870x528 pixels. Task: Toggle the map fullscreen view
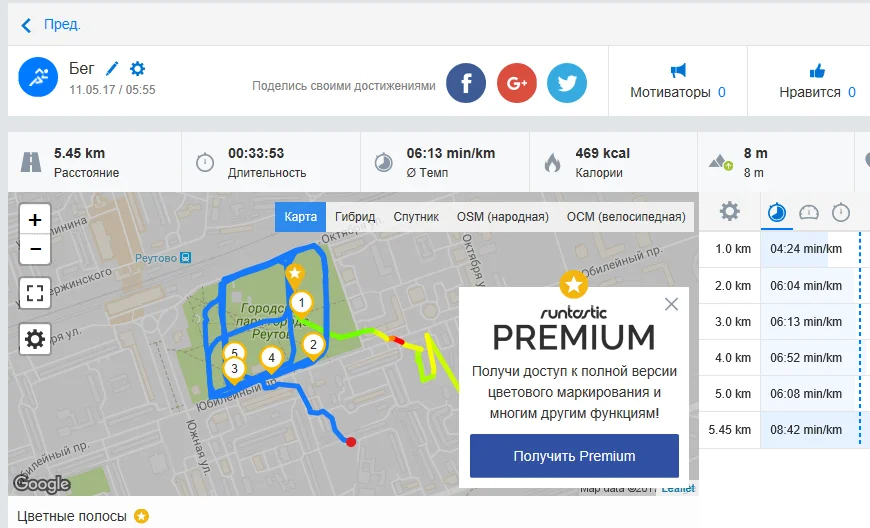click(x=35, y=293)
